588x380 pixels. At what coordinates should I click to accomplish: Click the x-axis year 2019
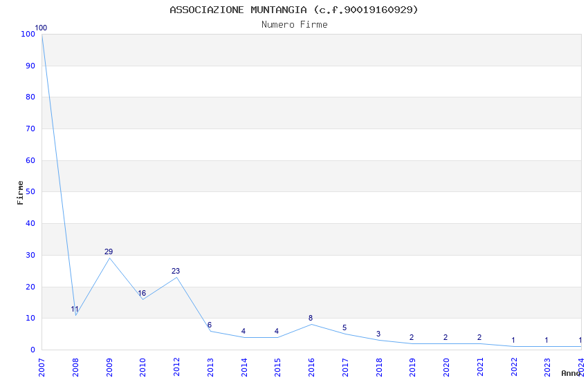click(x=412, y=368)
